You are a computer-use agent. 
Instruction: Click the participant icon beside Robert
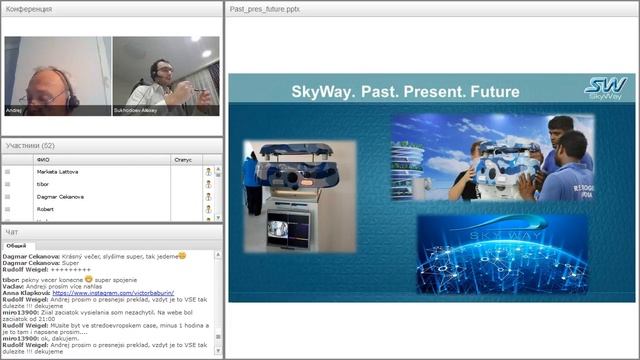pos(209,209)
